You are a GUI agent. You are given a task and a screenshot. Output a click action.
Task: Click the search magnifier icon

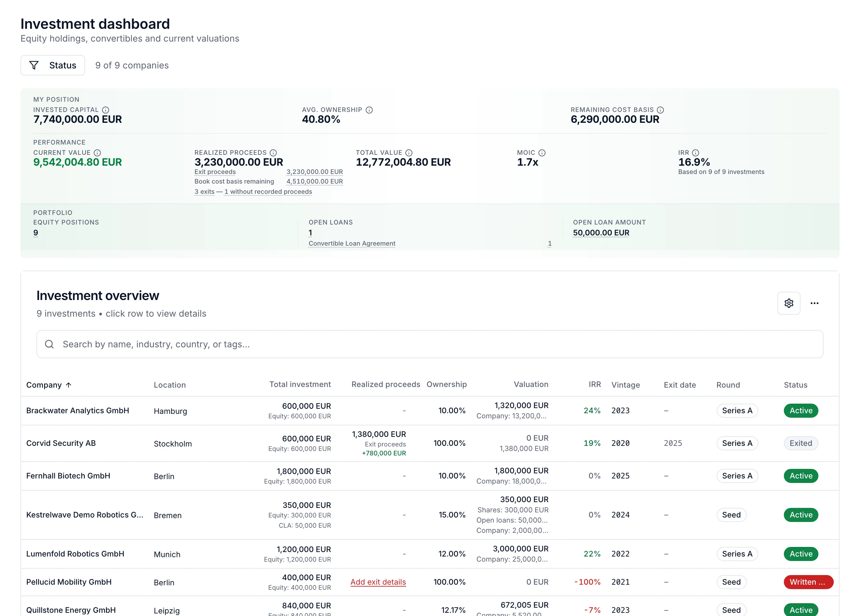(x=49, y=344)
